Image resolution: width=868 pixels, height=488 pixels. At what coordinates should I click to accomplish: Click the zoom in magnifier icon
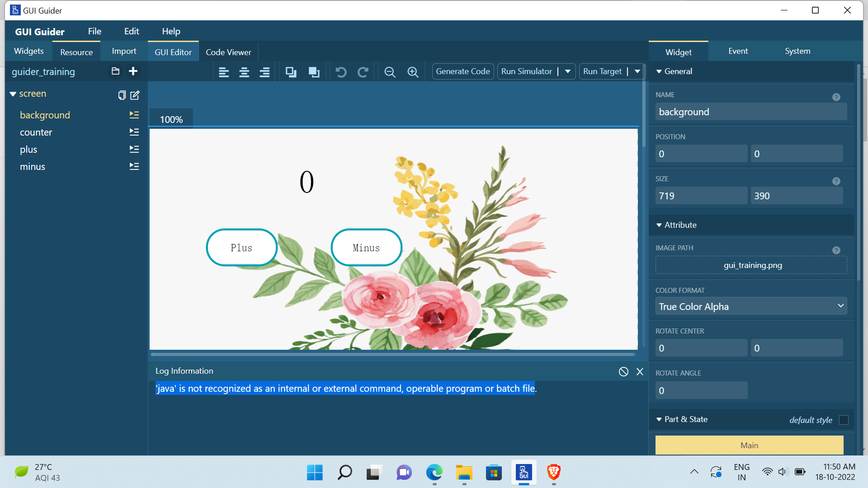pyautogui.click(x=413, y=72)
